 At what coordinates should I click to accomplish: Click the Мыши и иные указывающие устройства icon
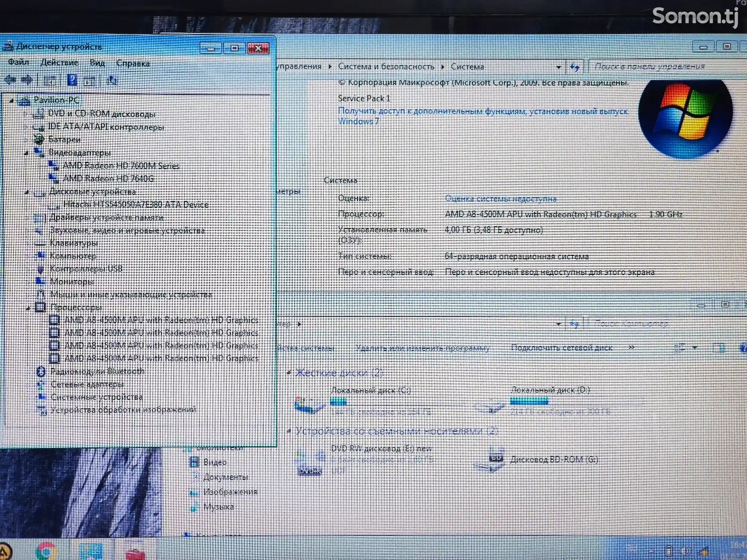[41, 294]
